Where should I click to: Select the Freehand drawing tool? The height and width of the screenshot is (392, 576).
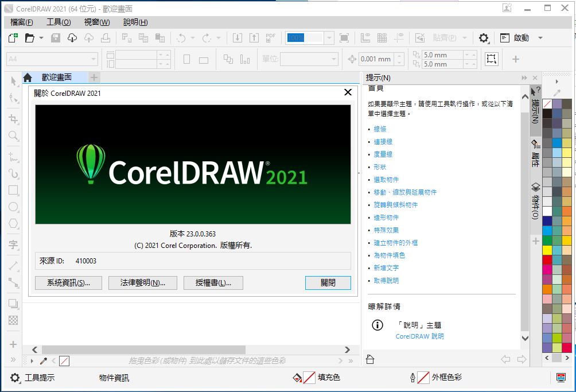point(14,157)
